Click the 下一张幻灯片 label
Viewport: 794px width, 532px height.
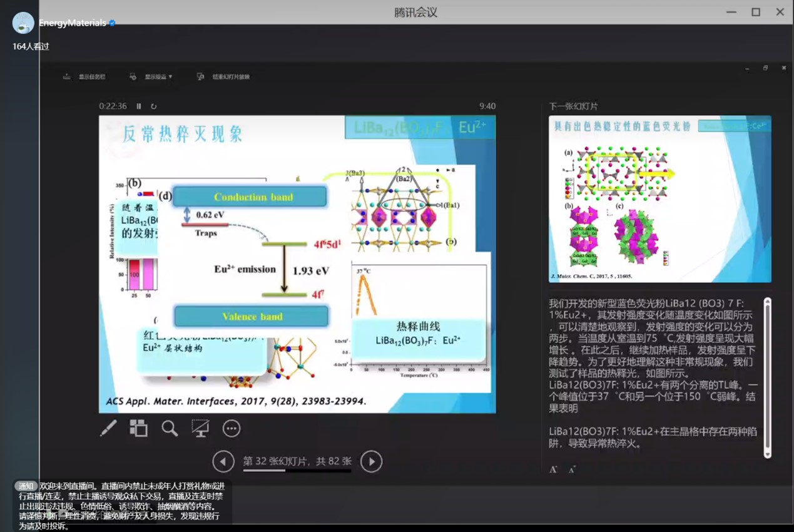tap(573, 106)
